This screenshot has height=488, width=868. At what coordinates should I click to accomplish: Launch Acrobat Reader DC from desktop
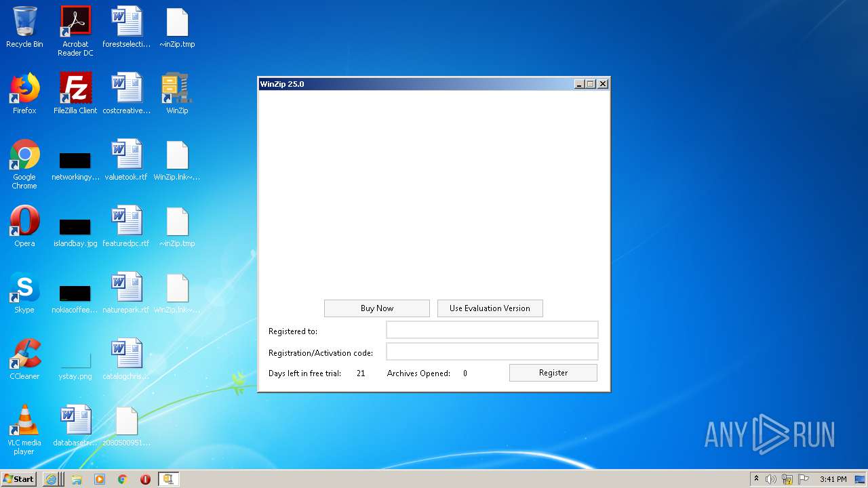[75, 31]
